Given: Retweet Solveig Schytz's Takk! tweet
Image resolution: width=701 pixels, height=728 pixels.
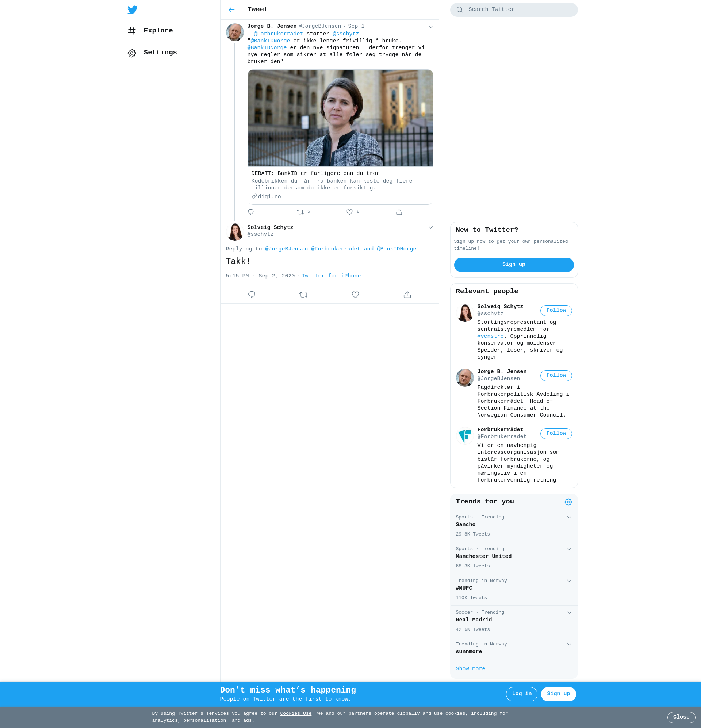Looking at the screenshot, I should click(x=303, y=295).
